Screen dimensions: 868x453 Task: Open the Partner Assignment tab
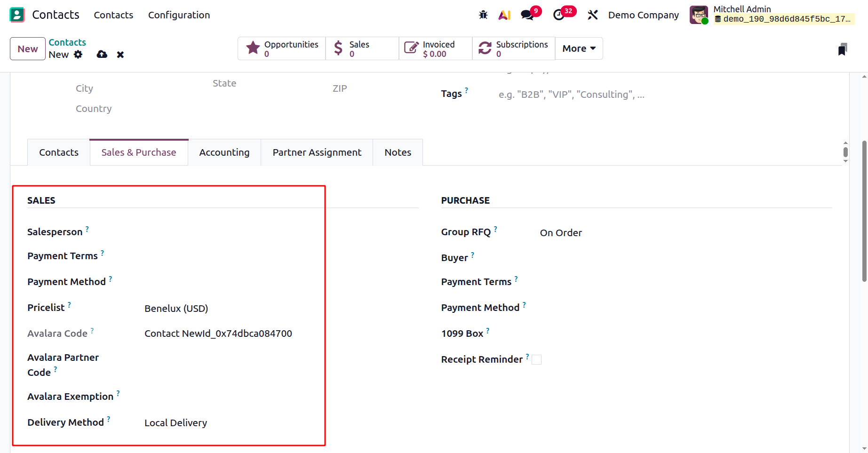click(317, 152)
